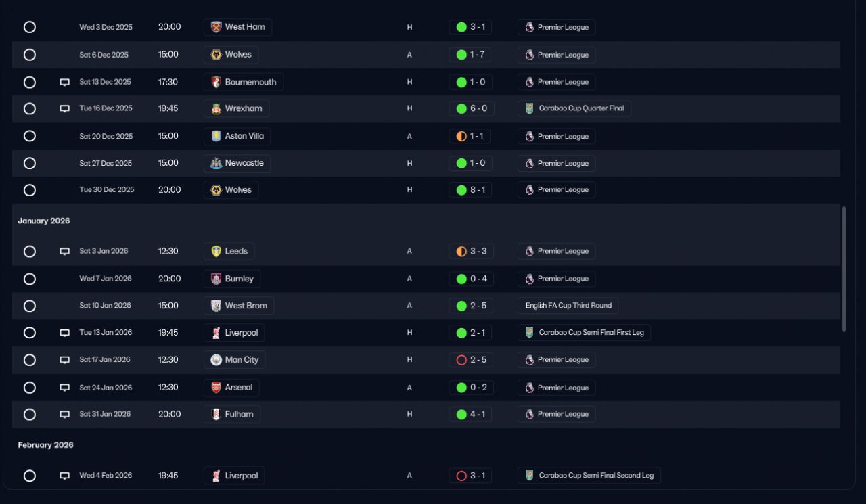Open the 1 - 7 Wolves result
866x504 pixels.
[x=470, y=55]
